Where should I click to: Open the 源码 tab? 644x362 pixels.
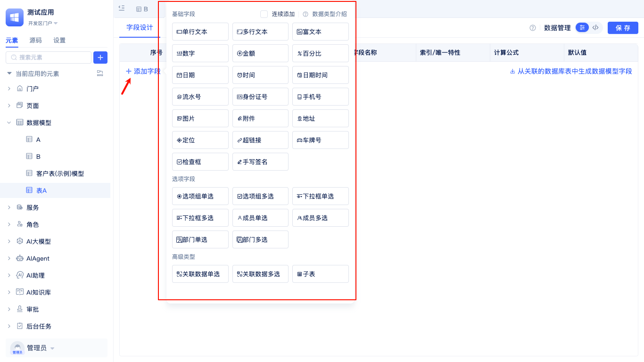tap(35, 41)
